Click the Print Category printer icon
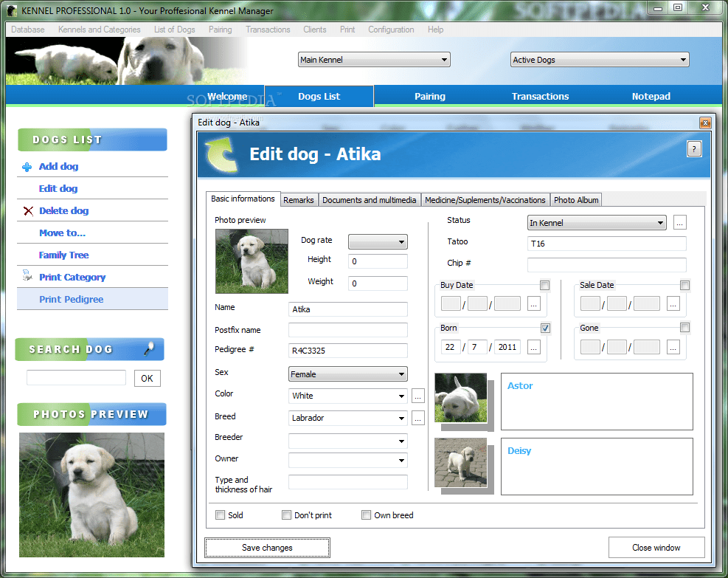The width and height of the screenshot is (728, 578). (27, 277)
